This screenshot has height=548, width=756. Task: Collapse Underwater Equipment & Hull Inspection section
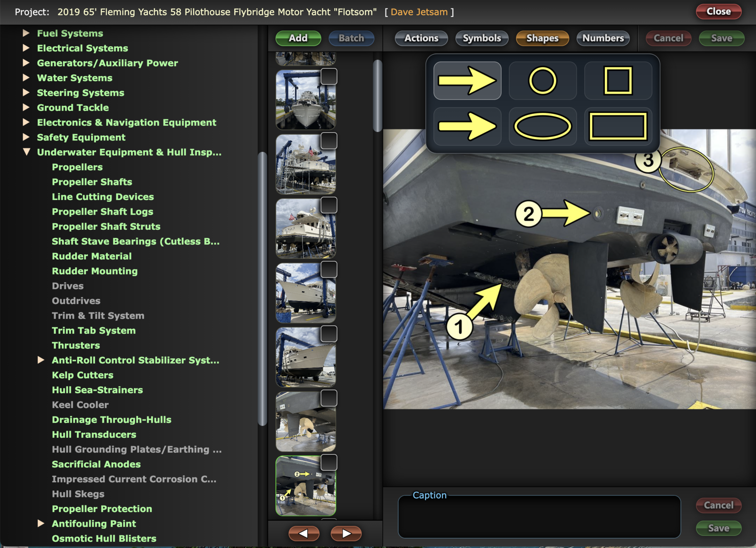(x=26, y=152)
